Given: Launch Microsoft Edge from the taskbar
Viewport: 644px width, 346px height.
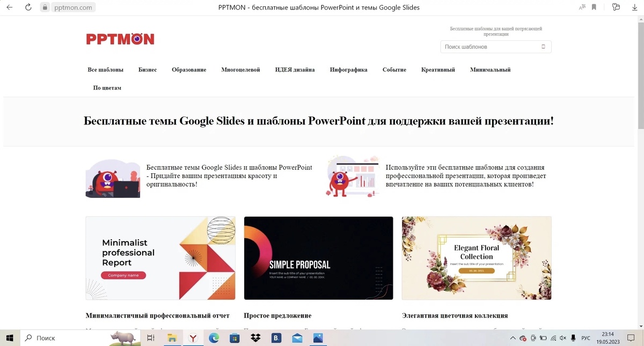Looking at the screenshot, I should pos(214,338).
